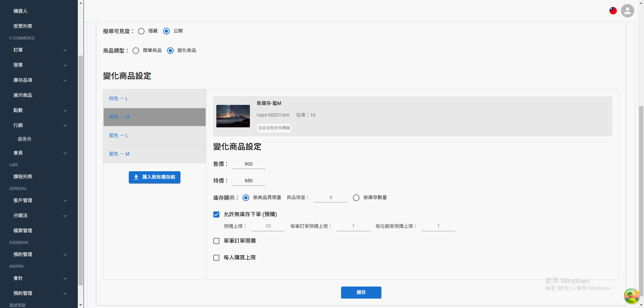Select the 藍色 – L variation
Image resolution: width=644 pixels, height=308 pixels.
[155, 135]
